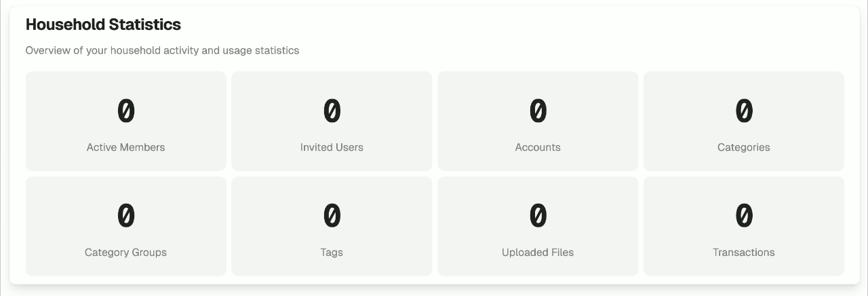868x296 pixels.
Task: Select the Accounts label
Action: 538,147
